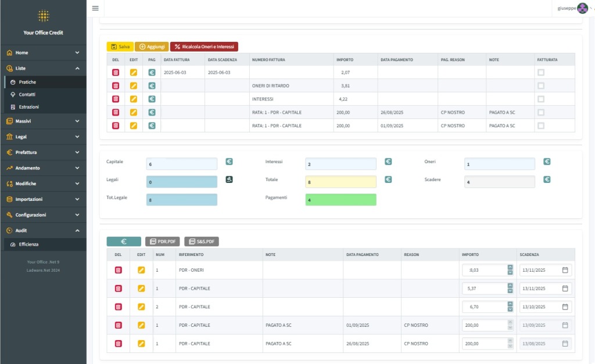595x364 pixels.
Task: Open calendar picker for the 13/10/2025 due date
Action: click(565, 307)
